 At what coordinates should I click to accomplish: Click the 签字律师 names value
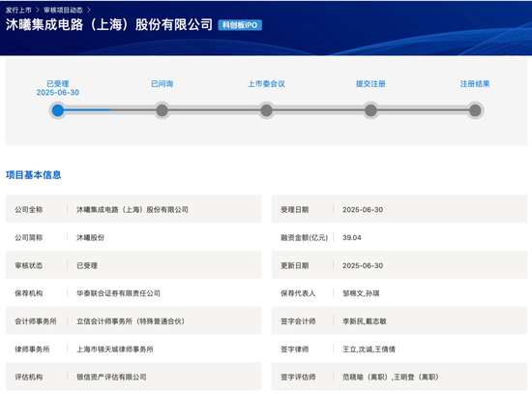pyautogui.click(x=369, y=349)
